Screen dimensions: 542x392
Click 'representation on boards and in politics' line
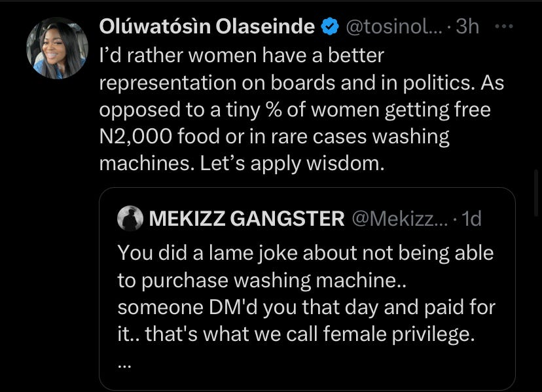(x=302, y=84)
